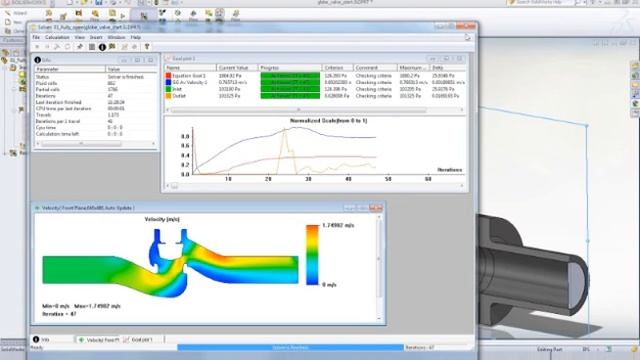
Task: Click the Progress column header
Action: pyautogui.click(x=290, y=68)
